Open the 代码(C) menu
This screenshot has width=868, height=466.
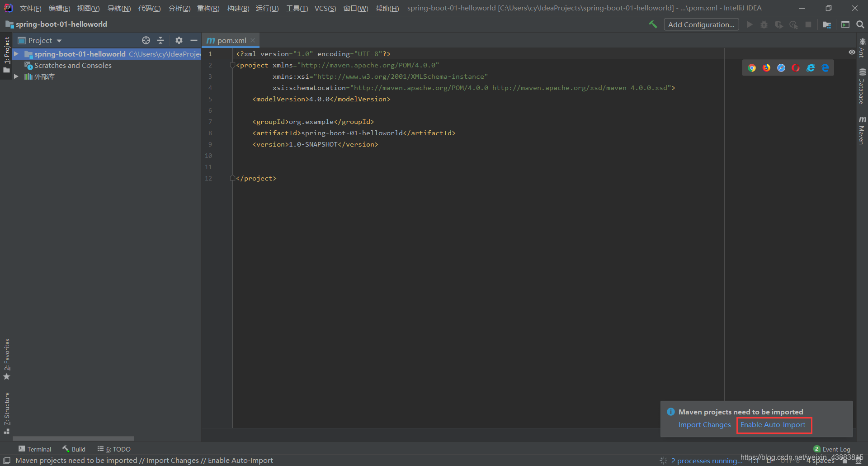click(x=150, y=8)
